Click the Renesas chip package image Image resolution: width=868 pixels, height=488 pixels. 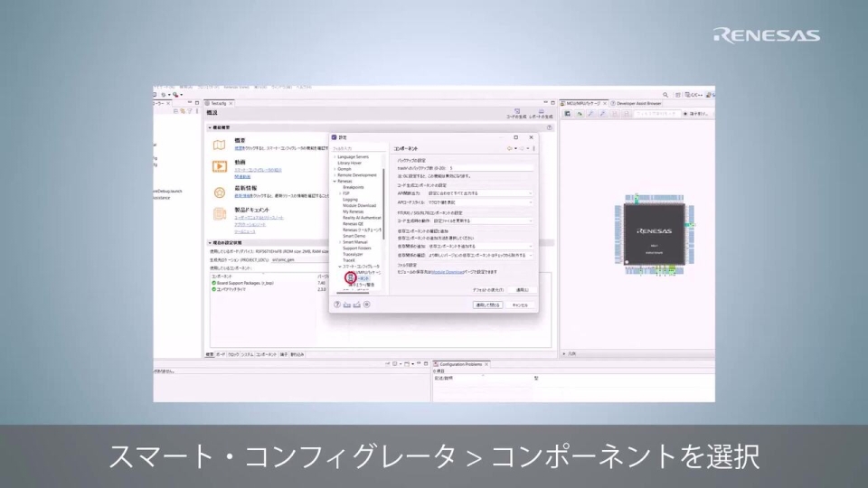(x=655, y=234)
